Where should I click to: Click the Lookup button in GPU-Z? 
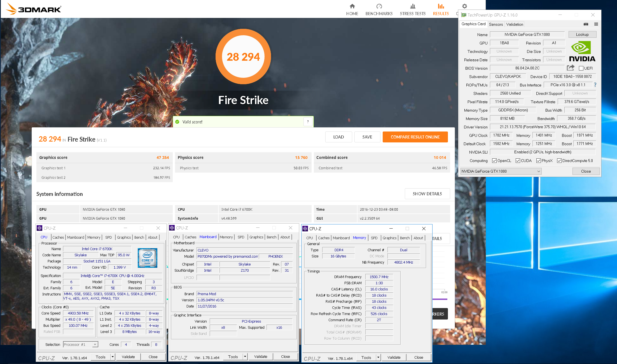coord(582,34)
